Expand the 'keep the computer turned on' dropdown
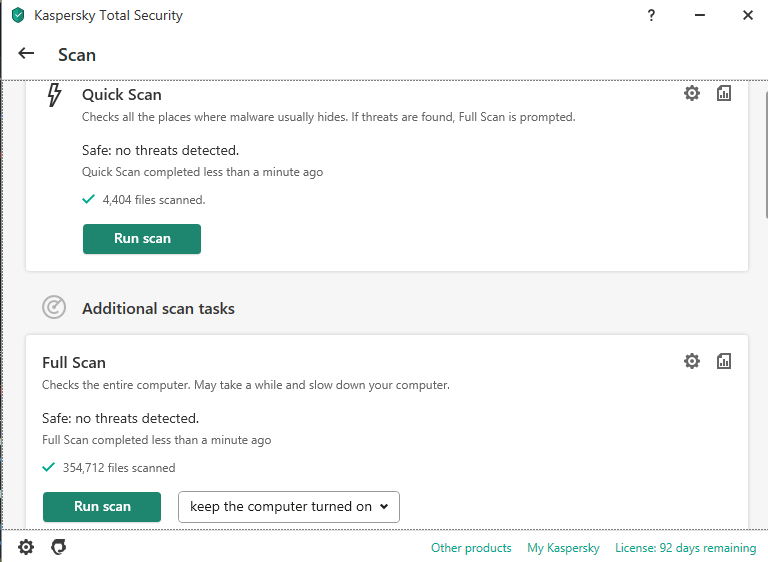Screen dimensions: 768x562 pyautogui.click(x=288, y=507)
